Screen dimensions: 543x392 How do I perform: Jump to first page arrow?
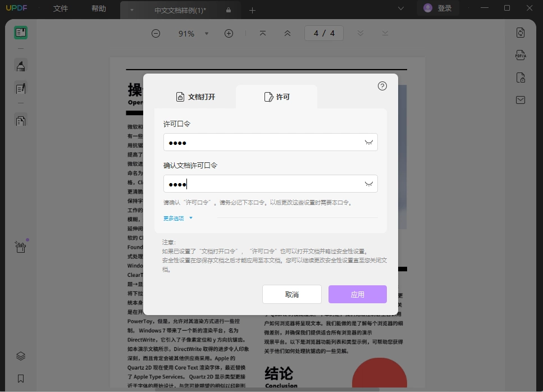[263, 33]
